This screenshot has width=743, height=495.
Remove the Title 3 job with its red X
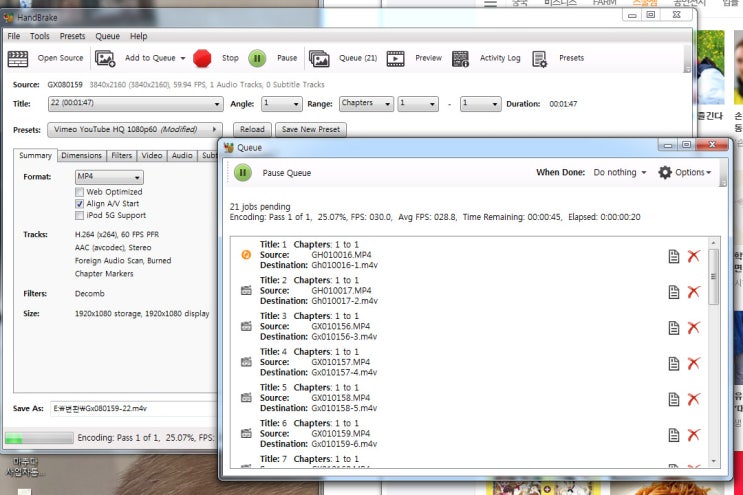tap(694, 328)
